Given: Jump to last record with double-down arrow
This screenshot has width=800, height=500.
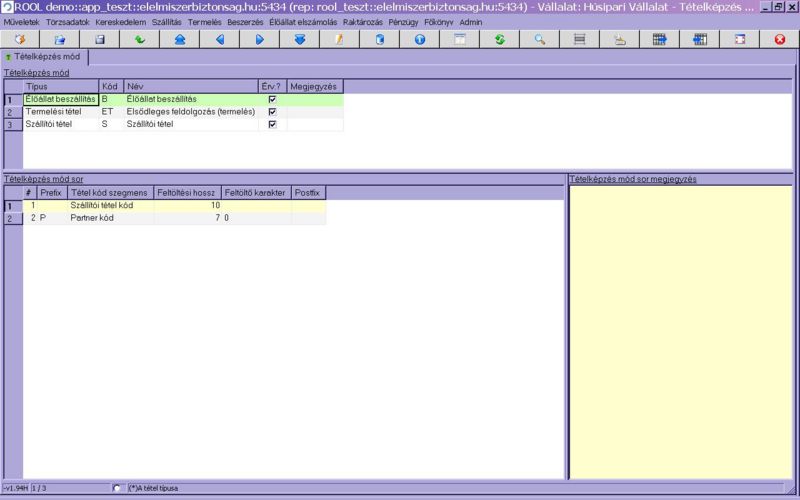Looking at the screenshot, I should 299,40.
